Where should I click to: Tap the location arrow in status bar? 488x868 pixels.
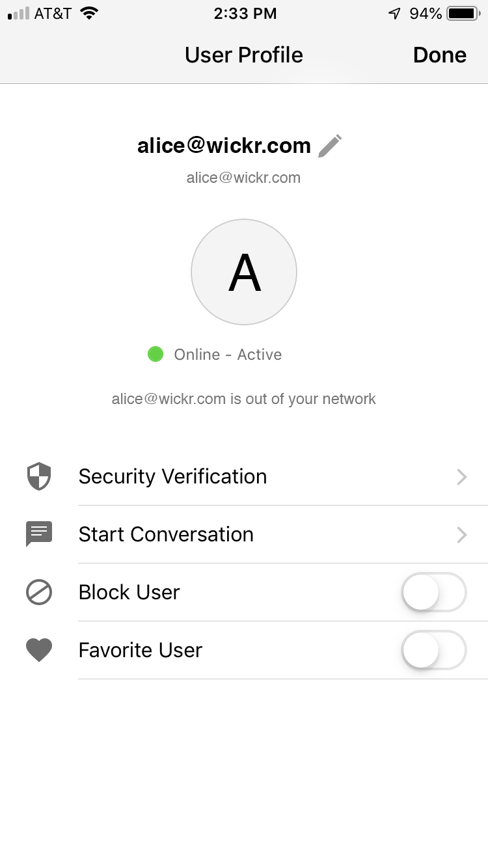coord(394,13)
